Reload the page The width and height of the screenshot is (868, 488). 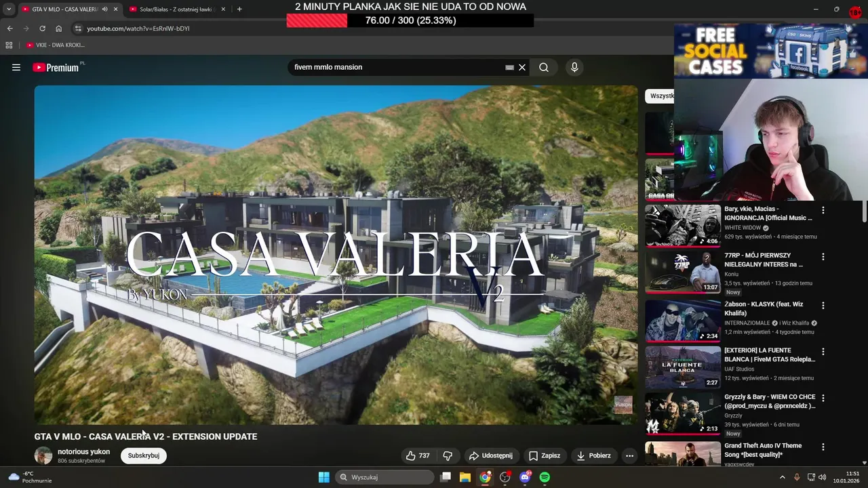42,28
